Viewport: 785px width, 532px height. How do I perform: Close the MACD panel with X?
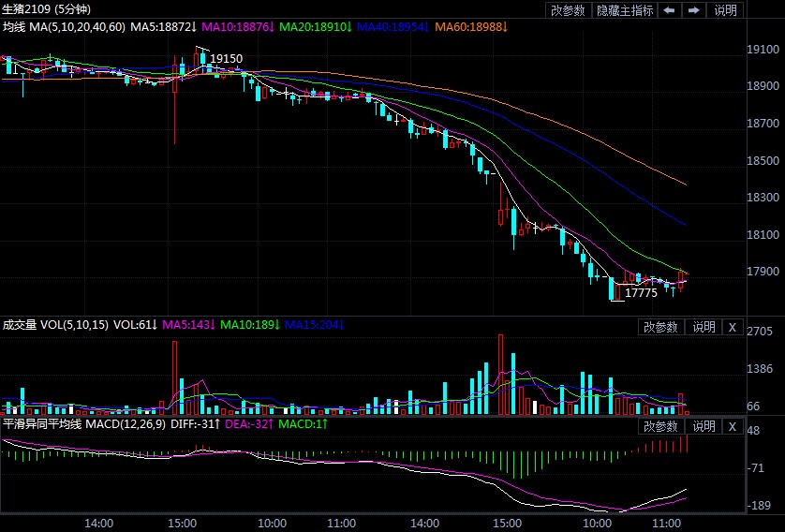tap(733, 426)
